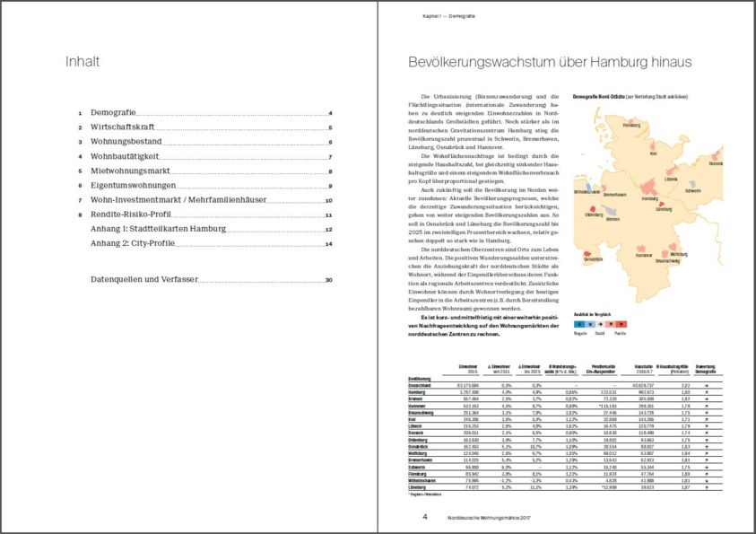Click the Kapitel 1 — Demografie page header
This screenshot has width=756, height=534.
(449, 16)
